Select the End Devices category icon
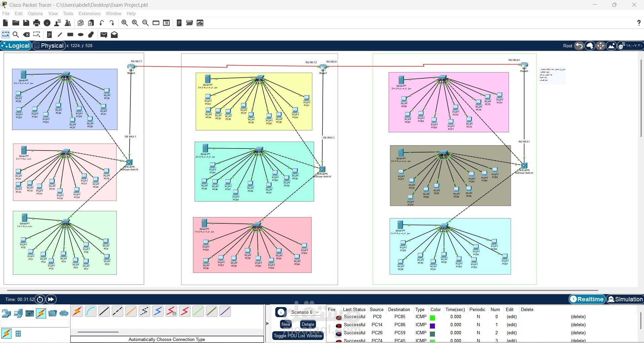Viewport: 644px width, 343px height. point(18,313)
